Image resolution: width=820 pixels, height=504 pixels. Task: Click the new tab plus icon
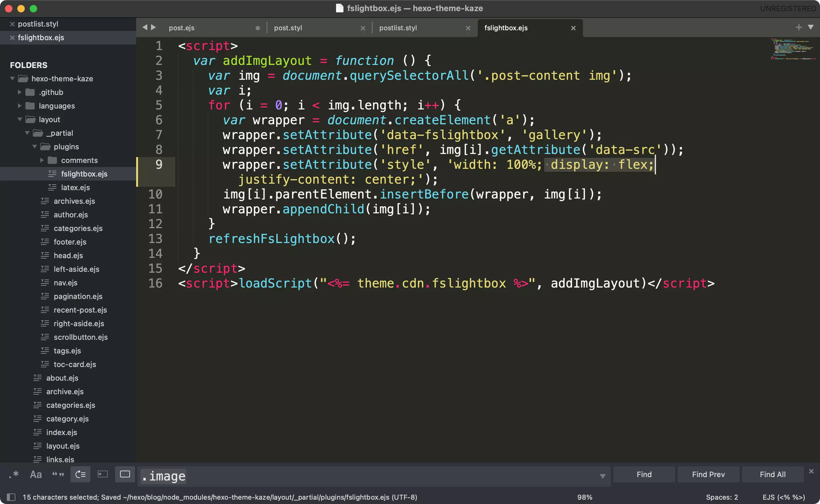pos(799,27)
